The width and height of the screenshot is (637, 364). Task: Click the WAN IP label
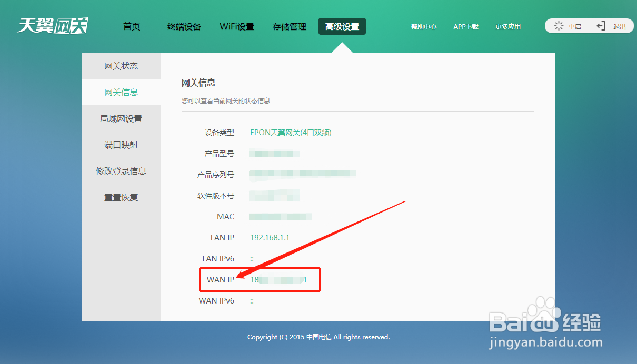click(221, 280)
